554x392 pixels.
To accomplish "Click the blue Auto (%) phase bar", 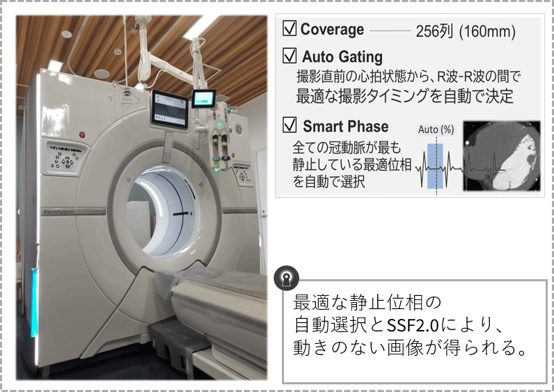I will click(435, 166).
